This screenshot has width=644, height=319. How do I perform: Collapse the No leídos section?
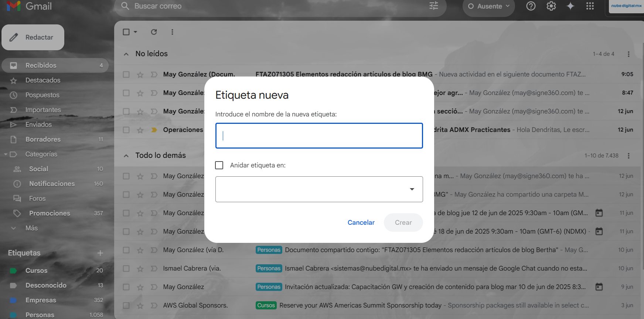tap(126, 54)
